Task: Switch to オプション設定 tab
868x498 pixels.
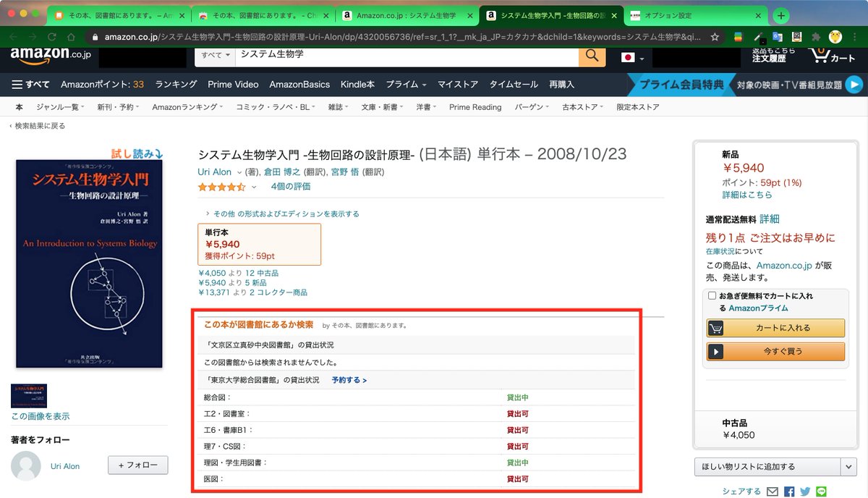Action: (694, 15)
